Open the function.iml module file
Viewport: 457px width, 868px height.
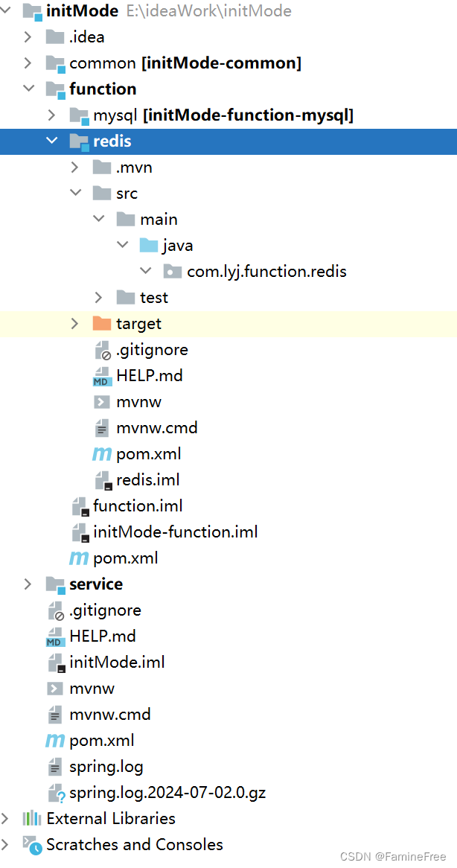pyautogui.click(x=138, y=505)
